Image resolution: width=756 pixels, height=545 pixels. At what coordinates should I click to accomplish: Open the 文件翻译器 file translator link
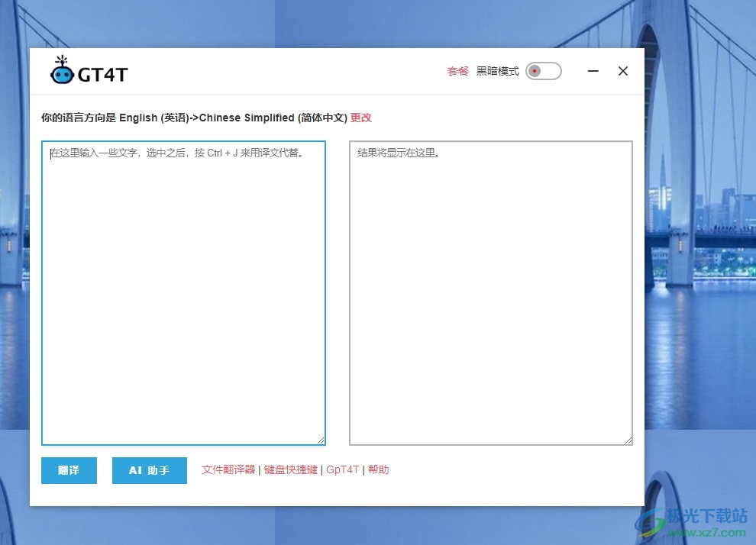(228, 470)
